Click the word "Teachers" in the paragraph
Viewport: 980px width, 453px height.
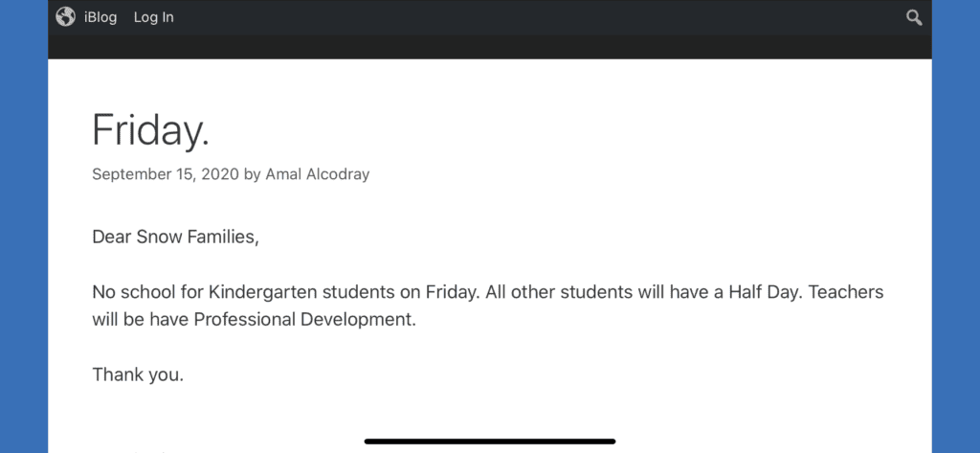click(846, 292)
